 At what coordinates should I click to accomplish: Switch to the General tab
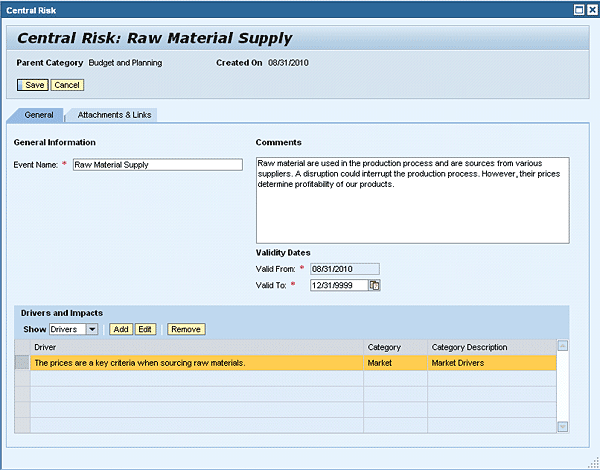click(x=39, y=115)
